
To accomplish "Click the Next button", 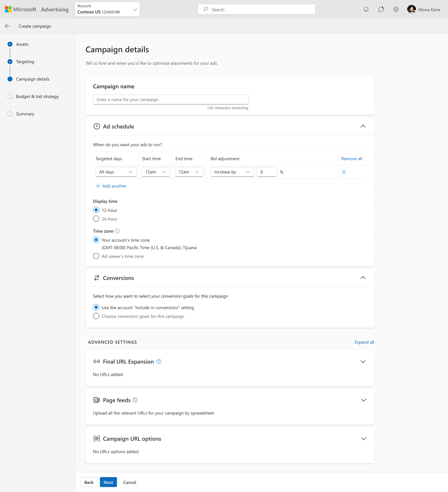I will pos(108,482).
